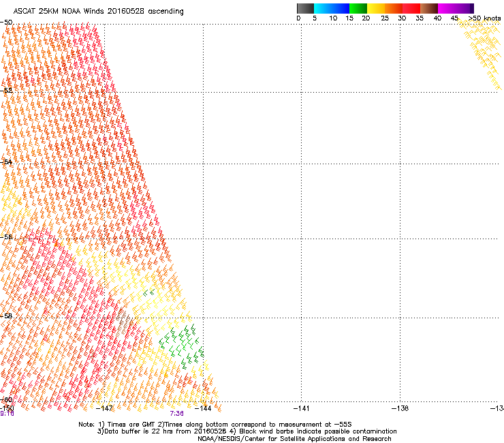This screenshot has width=504, height=443.
Task: Click the 'Data buffer is 22 hrs' note line
Action: click(247, 431)
